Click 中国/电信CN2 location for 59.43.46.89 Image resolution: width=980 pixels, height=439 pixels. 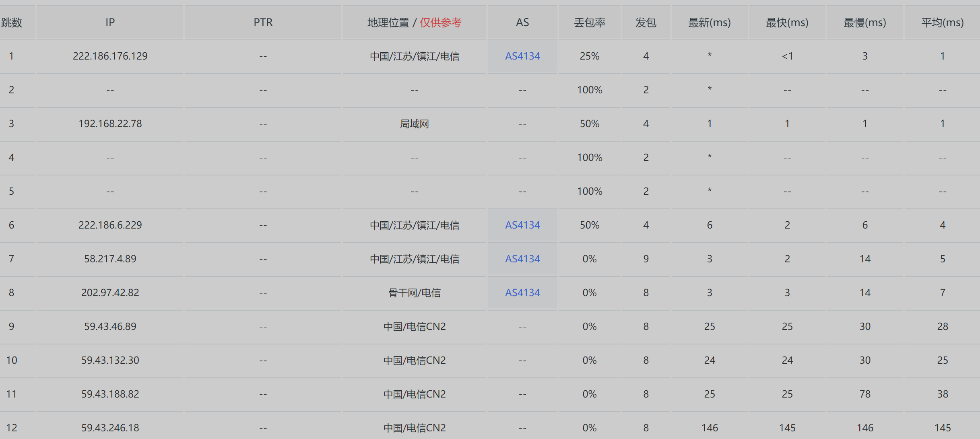coord(414,326)
